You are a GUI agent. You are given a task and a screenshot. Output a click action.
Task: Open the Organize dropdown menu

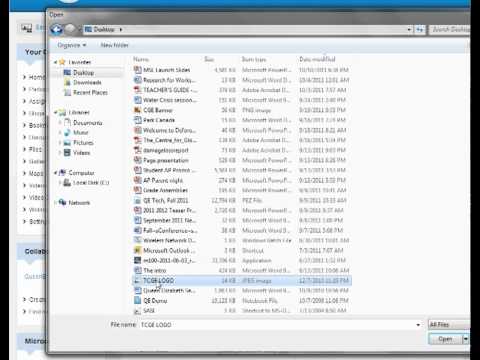tap(72, 45)
